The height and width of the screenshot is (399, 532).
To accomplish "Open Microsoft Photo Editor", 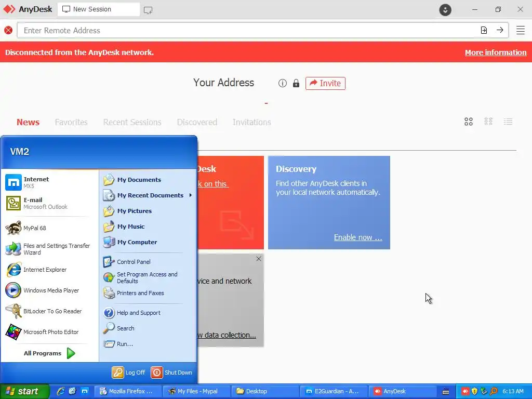I will point(49,332).
